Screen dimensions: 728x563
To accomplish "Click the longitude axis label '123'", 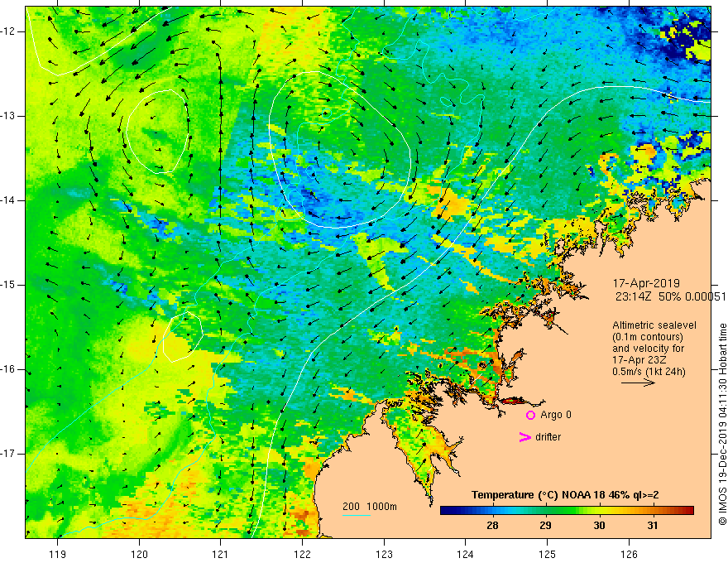I will coord(384,554).
